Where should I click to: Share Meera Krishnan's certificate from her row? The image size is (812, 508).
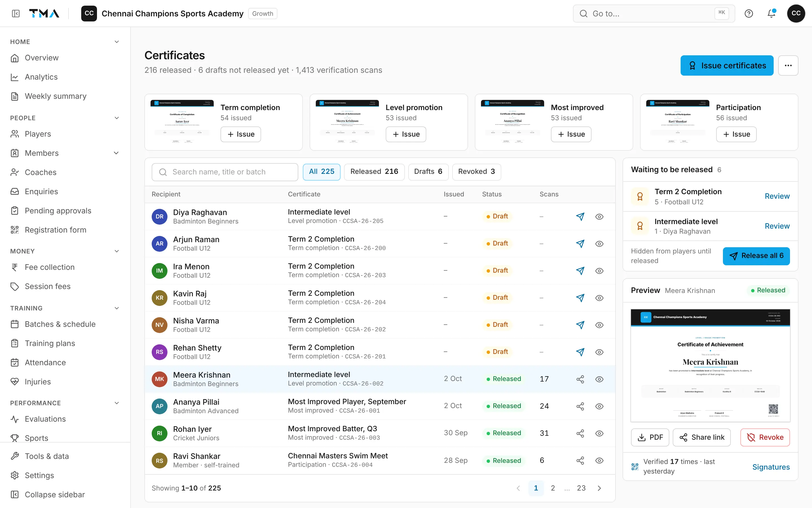click(x=580, y=379)
